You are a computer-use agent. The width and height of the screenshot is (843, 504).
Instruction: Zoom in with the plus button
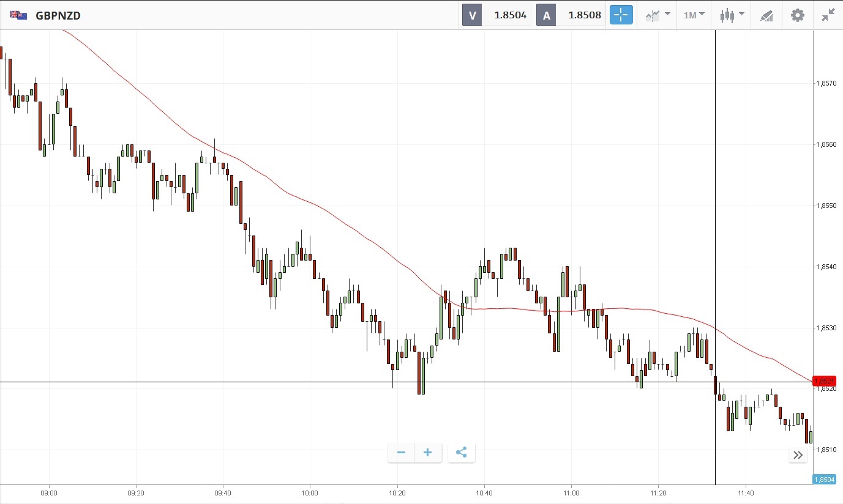point(428,453)
